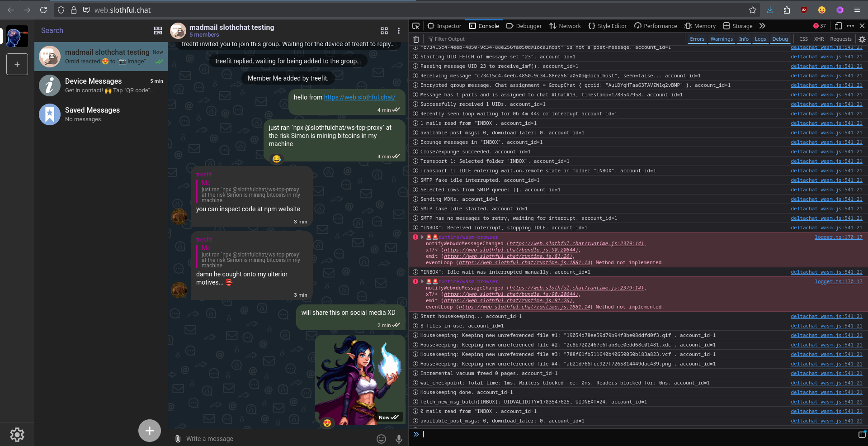Image resolution: width=868 pixels, height=446 pixels.
Task: Open logger.ts:170:17 source link of first error
Action: 839,237
